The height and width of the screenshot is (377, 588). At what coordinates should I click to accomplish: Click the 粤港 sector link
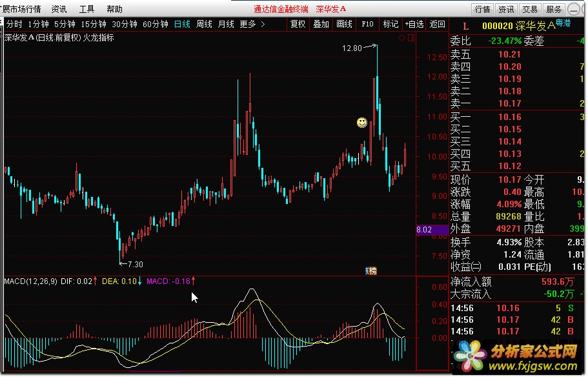(563, 23)
